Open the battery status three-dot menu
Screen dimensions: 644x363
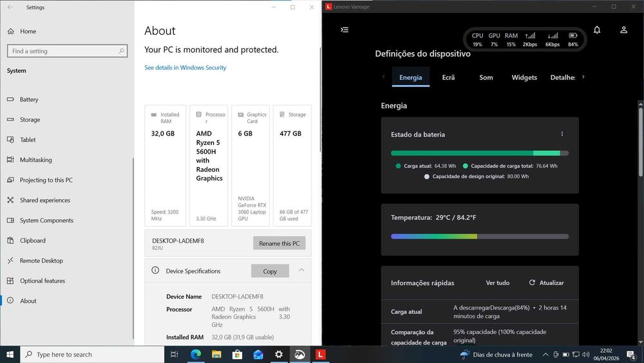point(562,134)
